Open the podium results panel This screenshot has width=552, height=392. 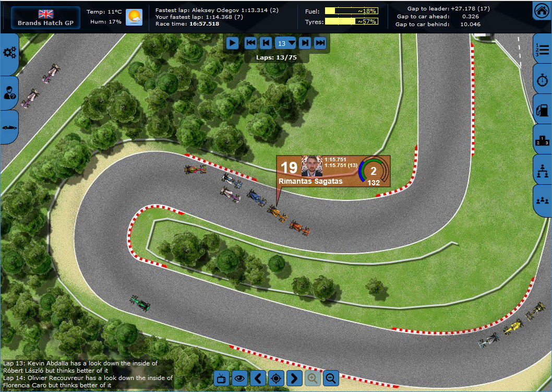541,141
